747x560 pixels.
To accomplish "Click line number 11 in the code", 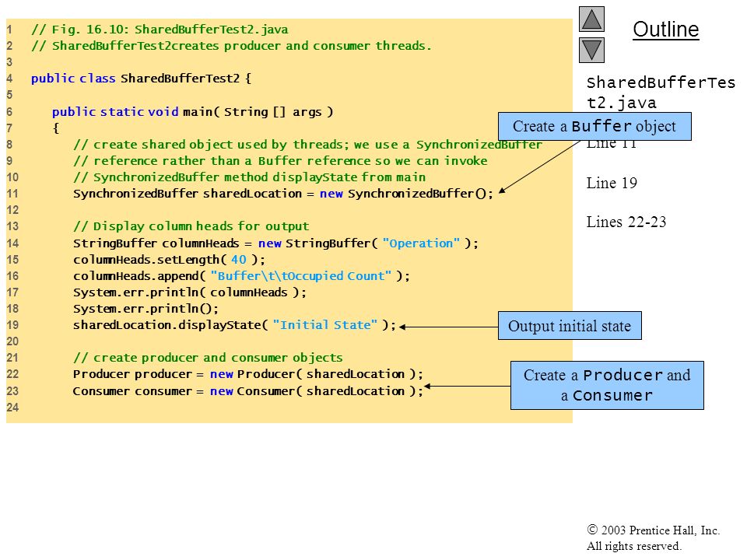I will (x=12, y=194).
